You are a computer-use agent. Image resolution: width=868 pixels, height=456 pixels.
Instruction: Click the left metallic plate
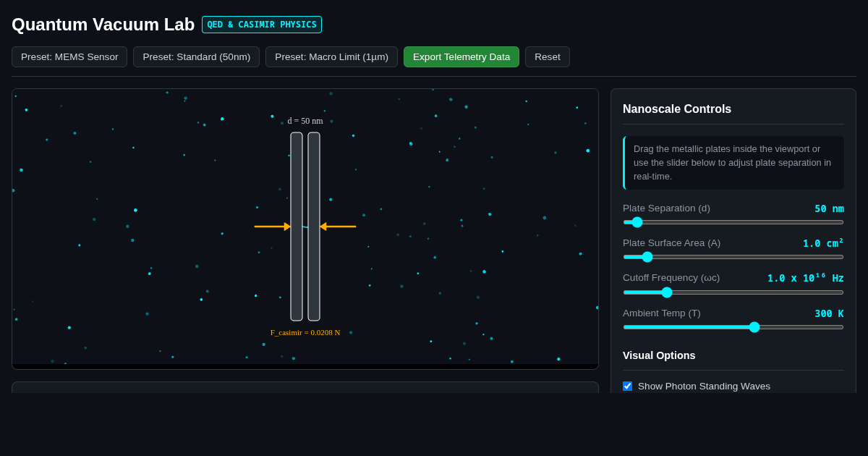[297, 227]
